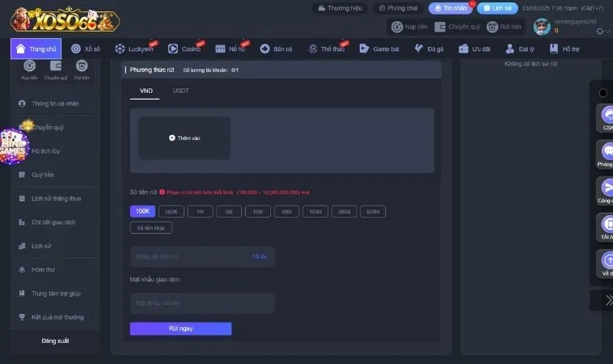Click the Tối đa link

coord(259,256)
